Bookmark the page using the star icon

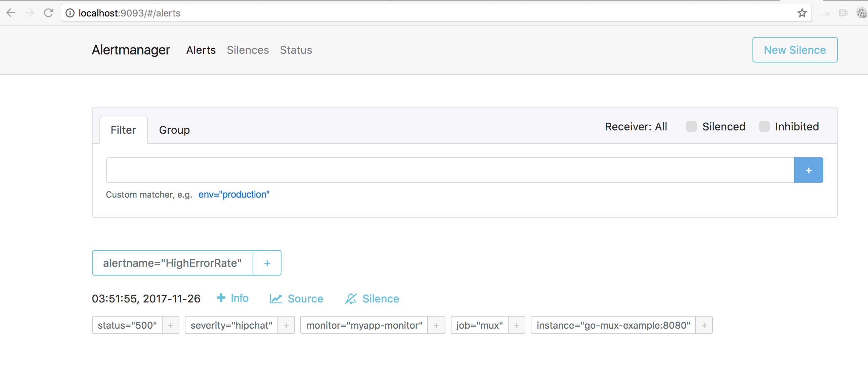[802, 13]
